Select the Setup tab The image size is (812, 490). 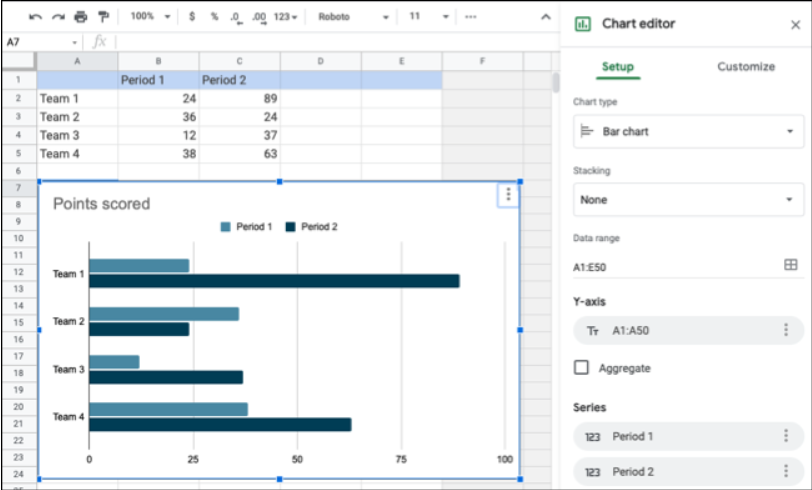point(617,67)
